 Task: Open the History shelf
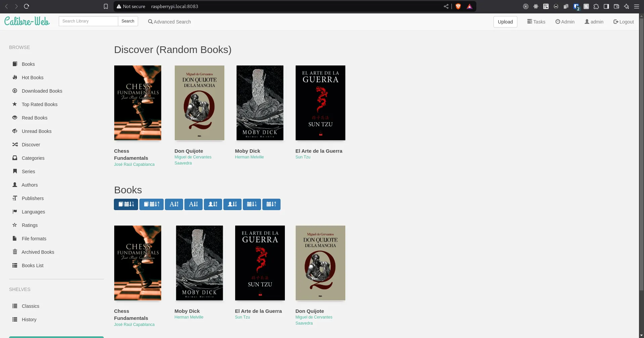(x=29, y=320)
